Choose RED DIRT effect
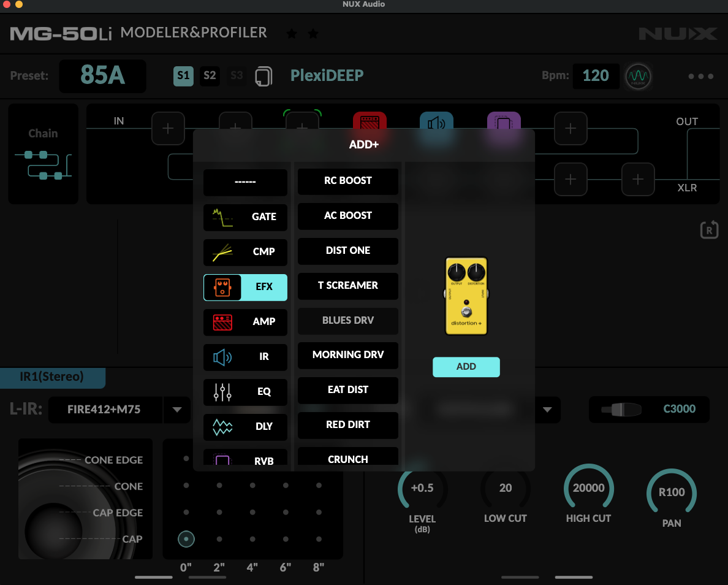 point(347,425)
